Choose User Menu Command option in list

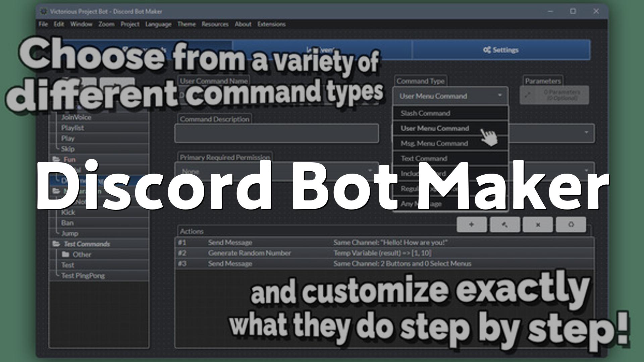450,128
